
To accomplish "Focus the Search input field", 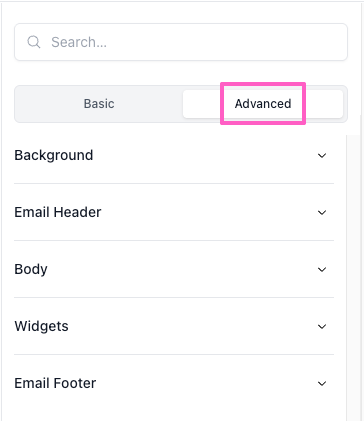I will (x=181, y=42).
